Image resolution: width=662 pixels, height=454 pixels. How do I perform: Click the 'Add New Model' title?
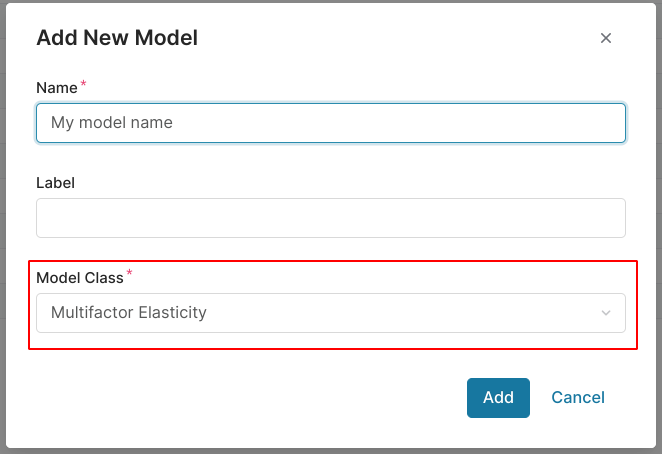[x=117, y=38]
